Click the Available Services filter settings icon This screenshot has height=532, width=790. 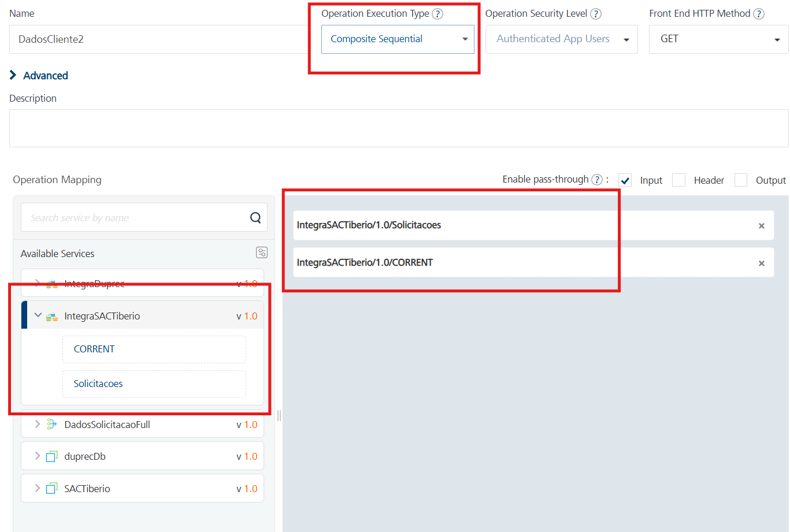click(x=262, y=252)
